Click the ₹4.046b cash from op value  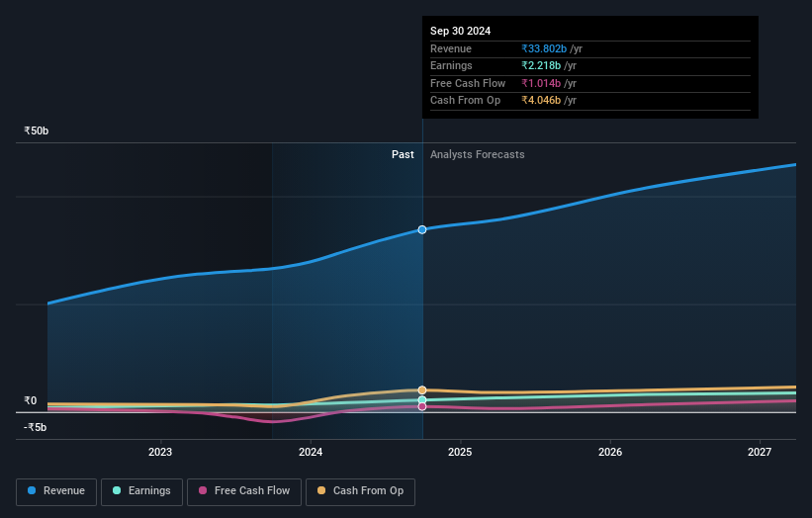[x=541, y=101]
